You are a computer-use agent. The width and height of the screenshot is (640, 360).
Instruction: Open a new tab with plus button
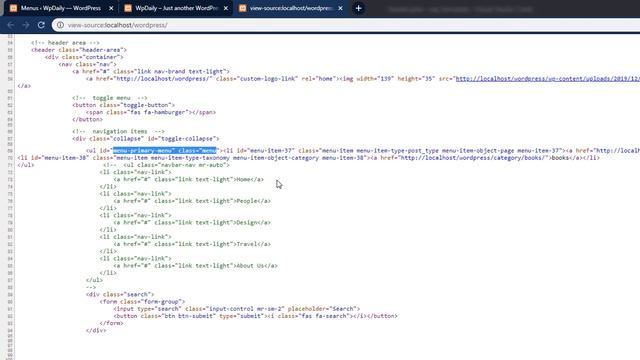point(358,8)
